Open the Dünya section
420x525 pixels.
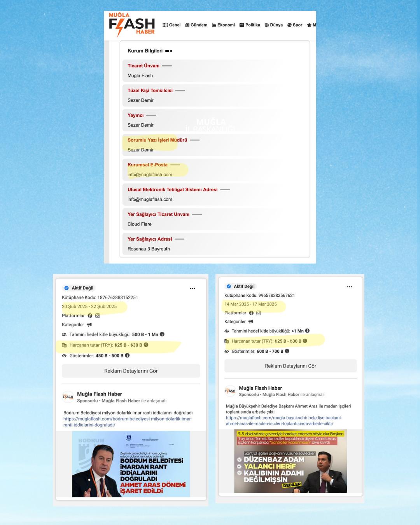[x=274, y=25]
